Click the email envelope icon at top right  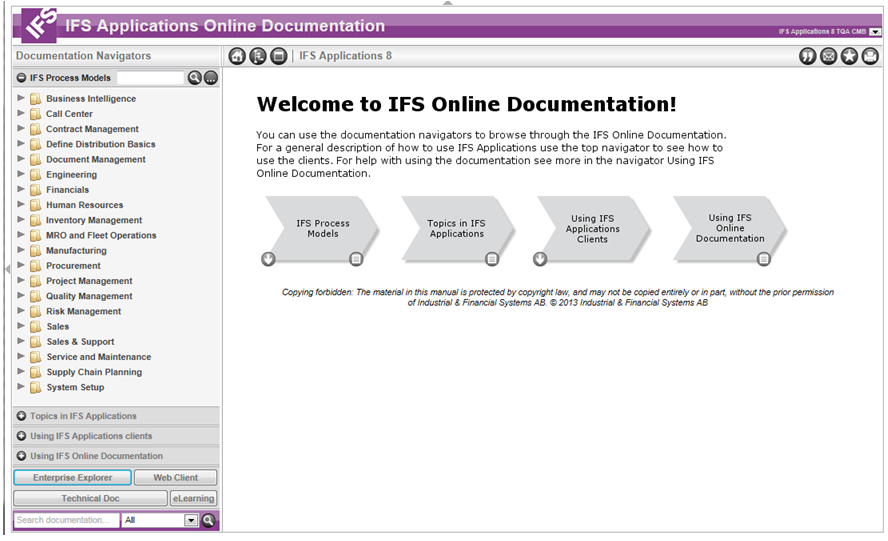pyautogui.click(x=828, y=56)
